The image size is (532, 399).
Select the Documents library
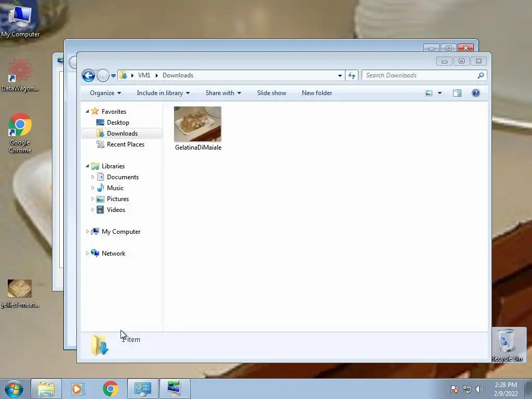pyautogui.click(x=123, y=177)
